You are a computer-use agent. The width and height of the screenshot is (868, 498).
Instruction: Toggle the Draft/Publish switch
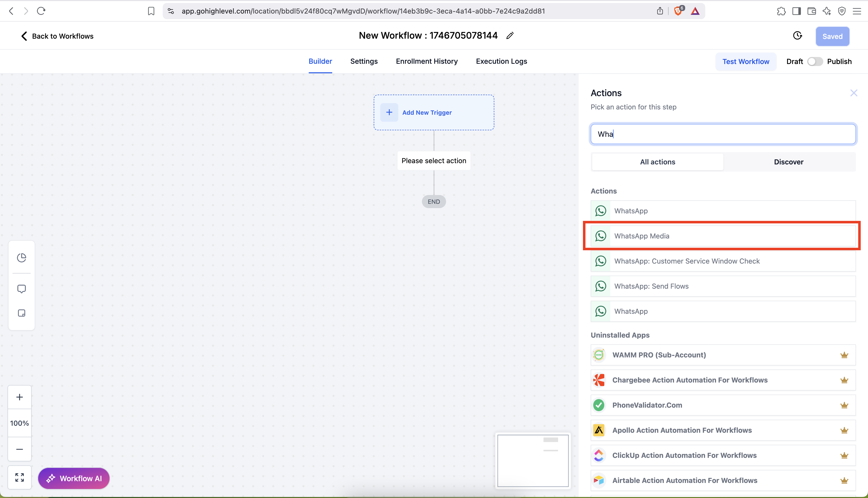tap(815, 61)
